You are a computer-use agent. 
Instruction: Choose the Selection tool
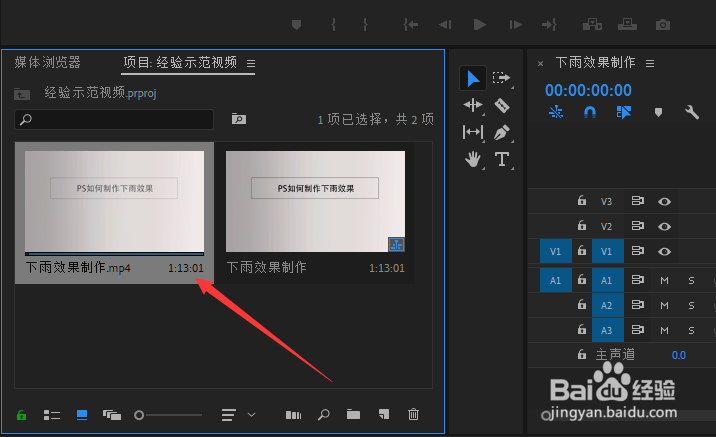[x=473, y=79]
